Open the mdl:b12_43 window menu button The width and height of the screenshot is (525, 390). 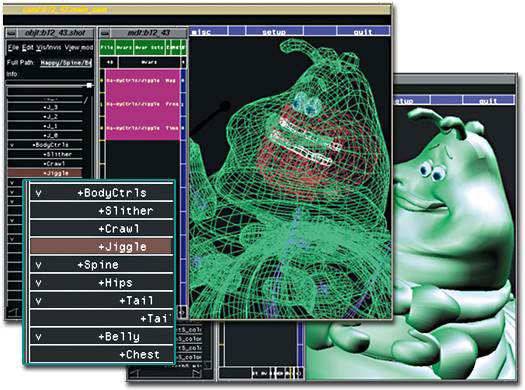(x=105, y=33)
